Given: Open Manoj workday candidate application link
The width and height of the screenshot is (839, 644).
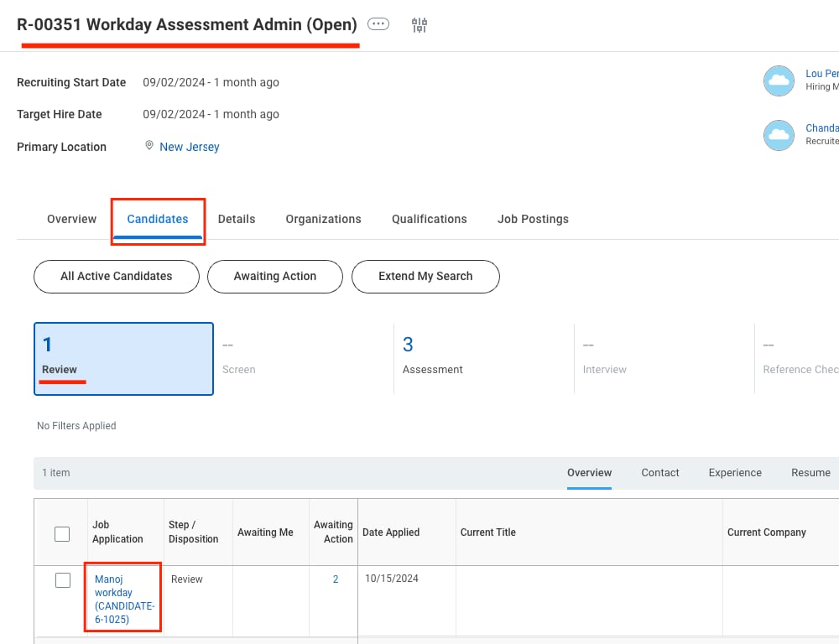Looking at the screenshot, I should 124,599.
